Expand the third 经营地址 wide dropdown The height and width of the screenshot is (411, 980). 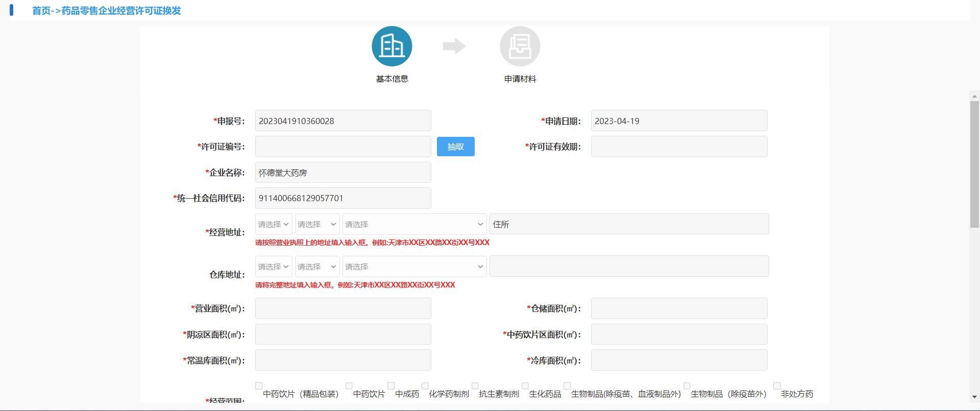414,224
